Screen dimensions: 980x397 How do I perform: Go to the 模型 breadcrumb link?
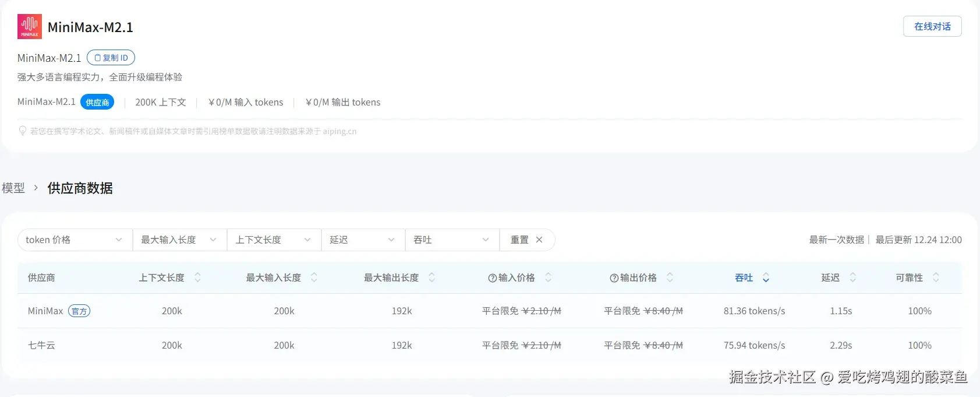click(13, 188)
